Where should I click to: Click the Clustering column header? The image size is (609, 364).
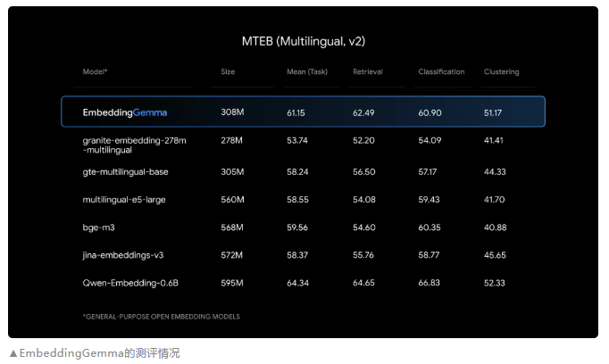coord(501,71)
